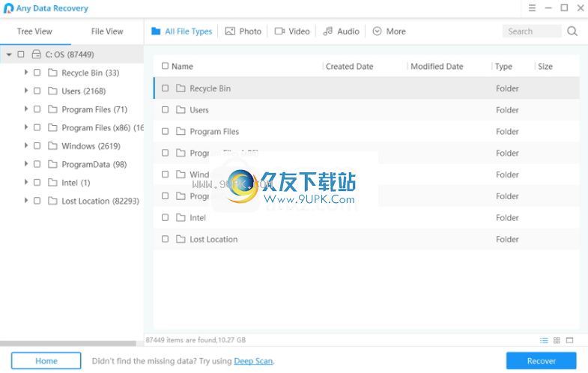Click the Home button
The height and width of the screenshot is (373, 588).
coord(46,360)
